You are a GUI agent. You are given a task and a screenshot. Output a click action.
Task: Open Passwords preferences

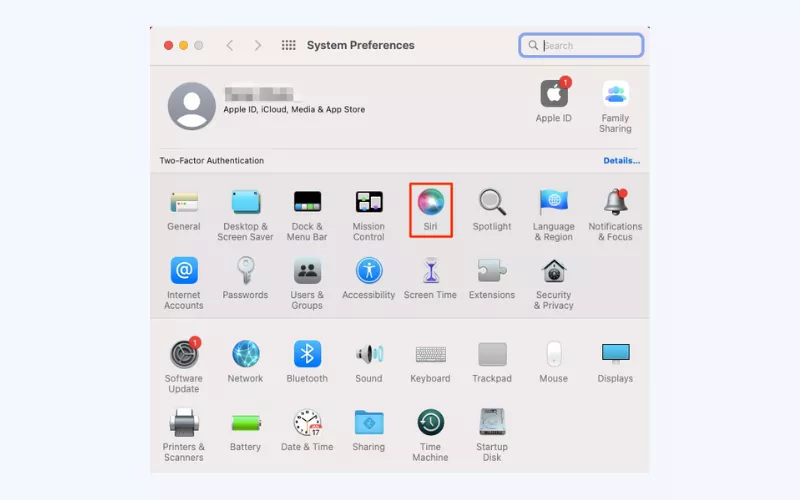245,278
